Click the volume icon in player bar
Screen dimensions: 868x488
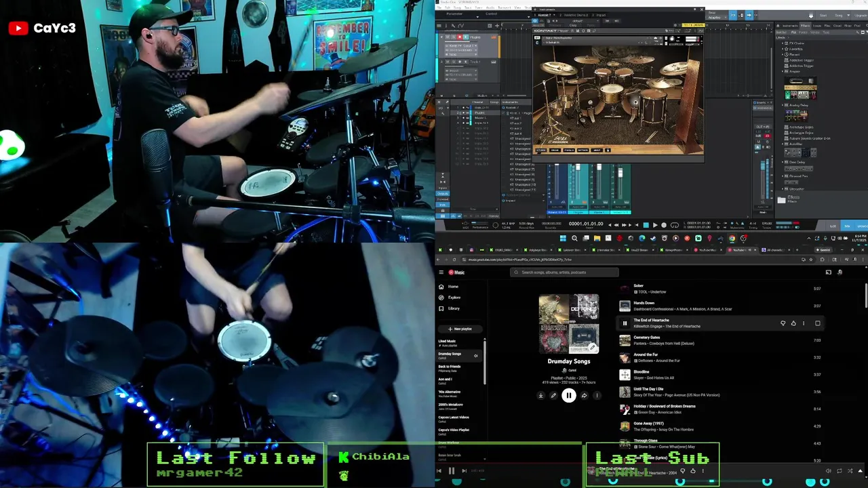click(828, 470)
